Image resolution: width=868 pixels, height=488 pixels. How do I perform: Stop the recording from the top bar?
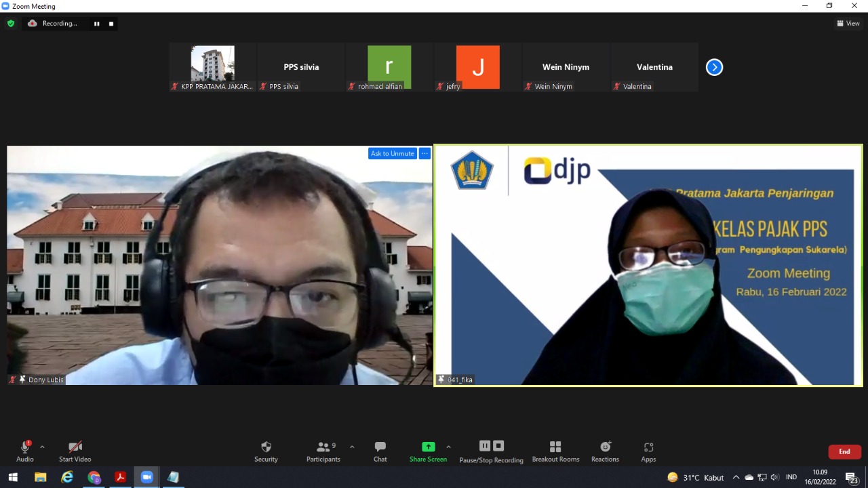[111, 24]
